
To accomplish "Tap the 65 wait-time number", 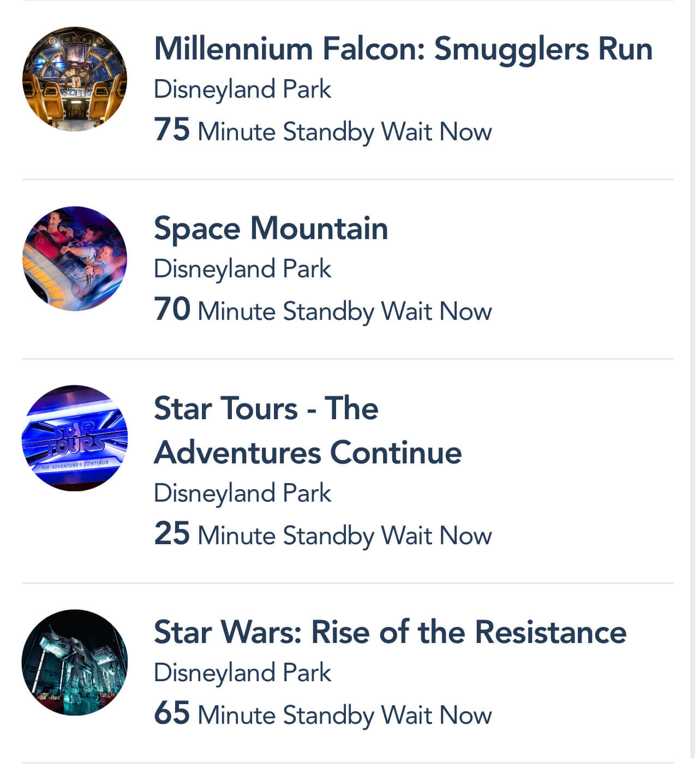I will tap(172, 713).
